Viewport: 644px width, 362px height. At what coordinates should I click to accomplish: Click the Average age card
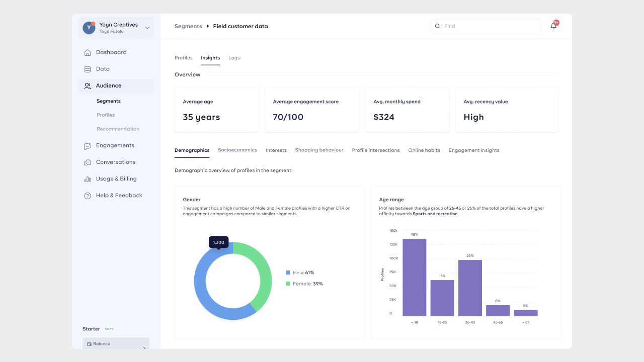coord(217,110)
